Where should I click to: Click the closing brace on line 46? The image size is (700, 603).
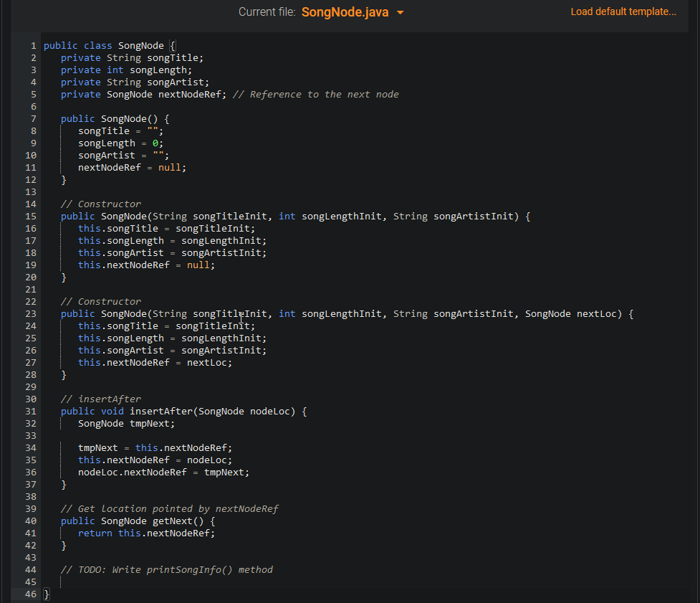pyautogui.click(x=45, y=594)
